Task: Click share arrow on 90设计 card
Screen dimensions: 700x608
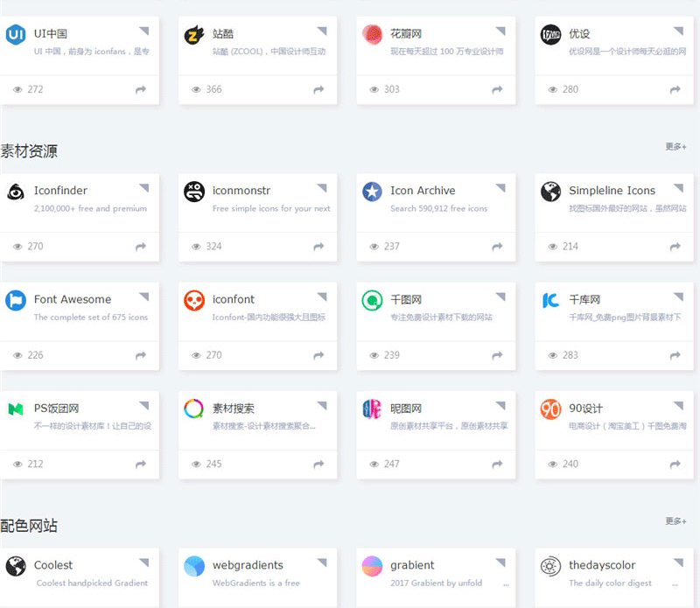Action: pyautogui.click(x=675, y=465)
